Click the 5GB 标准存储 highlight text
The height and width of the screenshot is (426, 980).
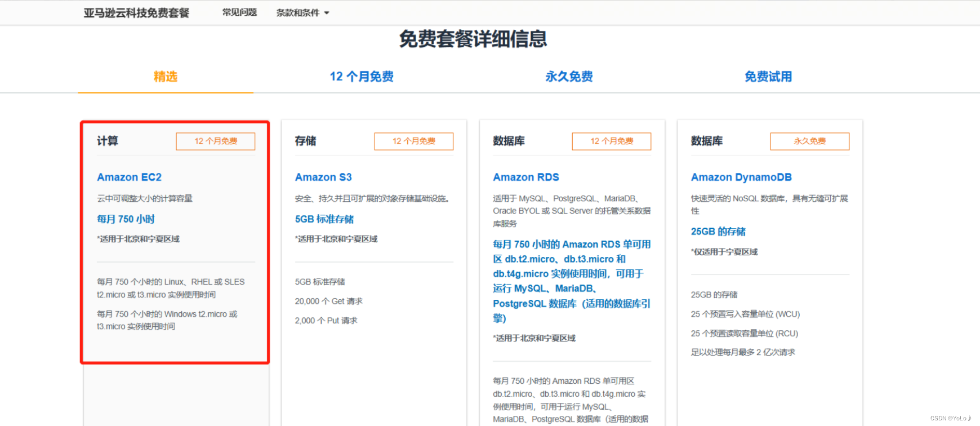click(324, 219)
